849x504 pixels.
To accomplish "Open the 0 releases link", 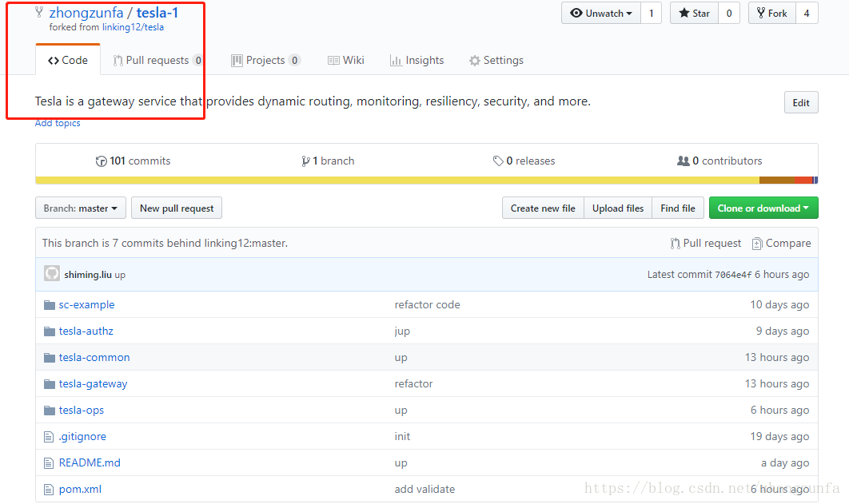I will click(524, 161).
